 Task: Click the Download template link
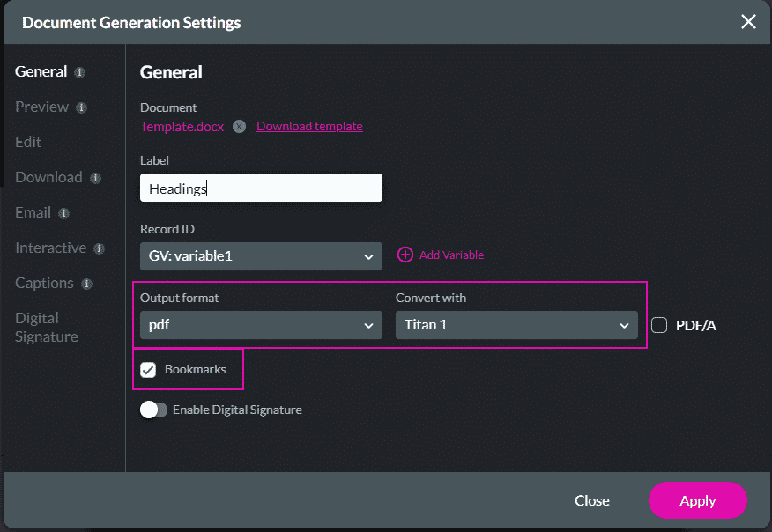tap(309, 127)
